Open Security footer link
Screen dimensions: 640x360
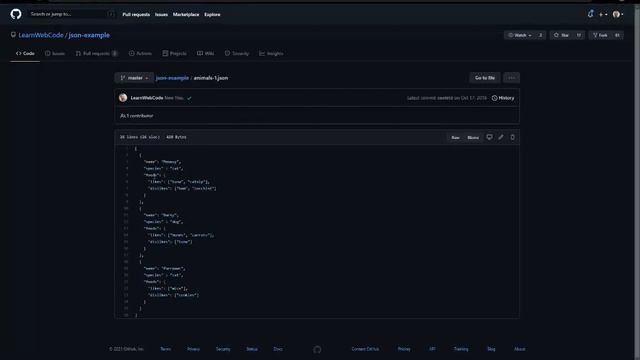(x=223, y=349)
